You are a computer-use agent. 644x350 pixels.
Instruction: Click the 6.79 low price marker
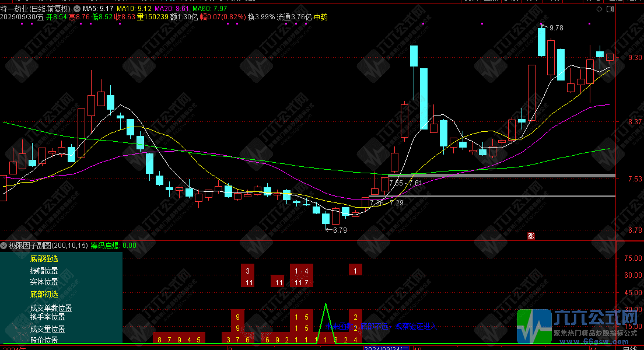pos(339,230)
